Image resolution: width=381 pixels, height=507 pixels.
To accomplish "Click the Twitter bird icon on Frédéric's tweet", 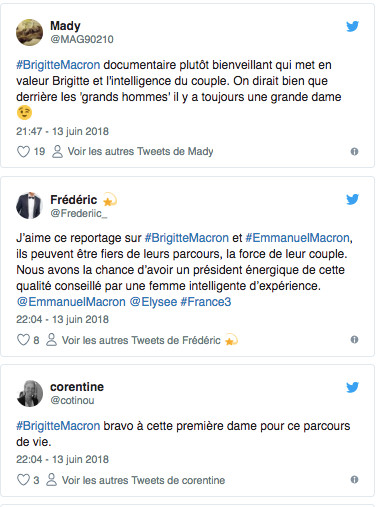I will click(x=352, y=199).
